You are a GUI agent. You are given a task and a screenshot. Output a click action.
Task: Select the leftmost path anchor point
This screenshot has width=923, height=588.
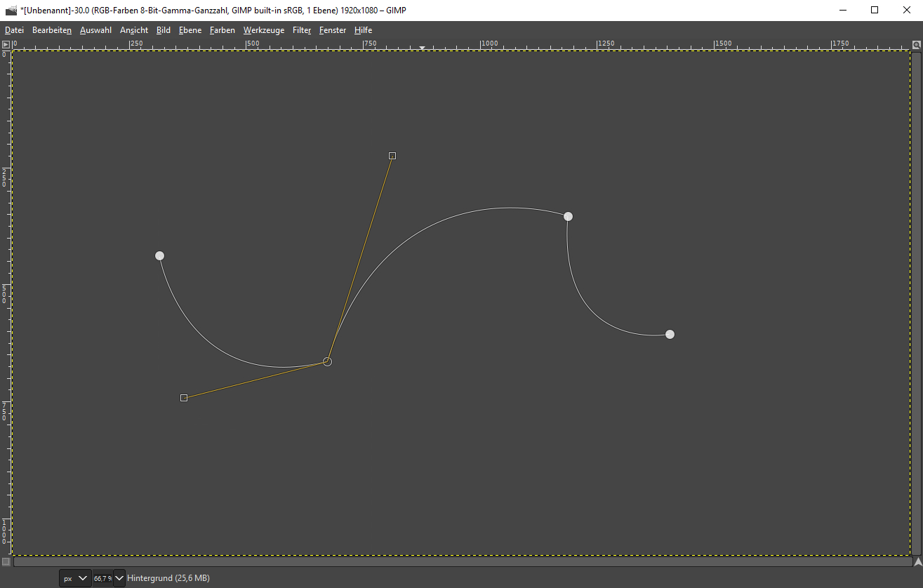click(159, 255)
